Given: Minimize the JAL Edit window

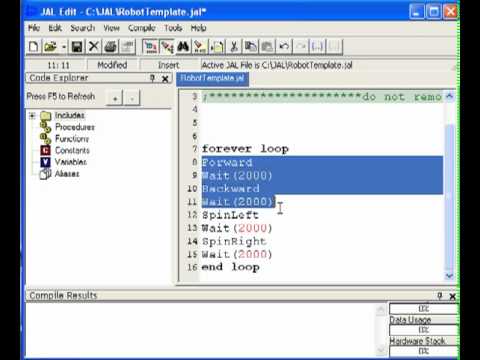Looking at the screenshot, I should coord(417,12).
